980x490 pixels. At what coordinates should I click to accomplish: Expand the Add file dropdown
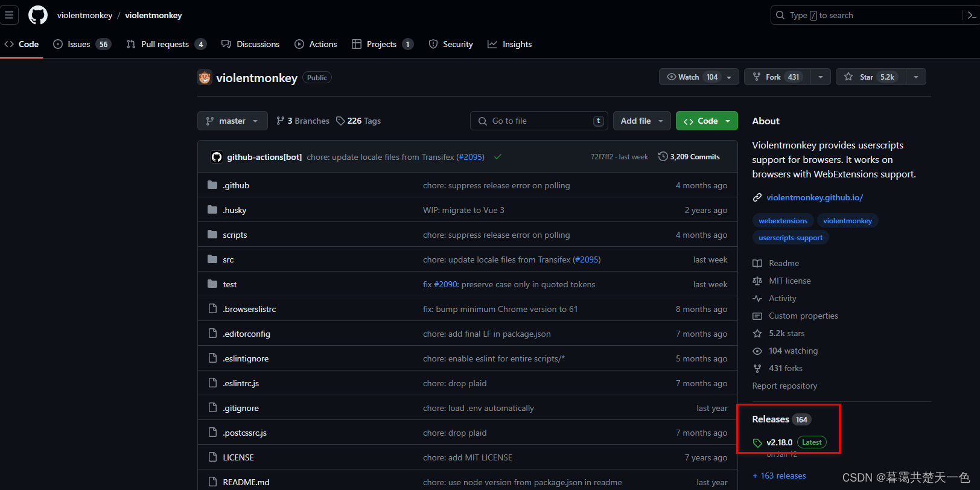tap(642, 121)
